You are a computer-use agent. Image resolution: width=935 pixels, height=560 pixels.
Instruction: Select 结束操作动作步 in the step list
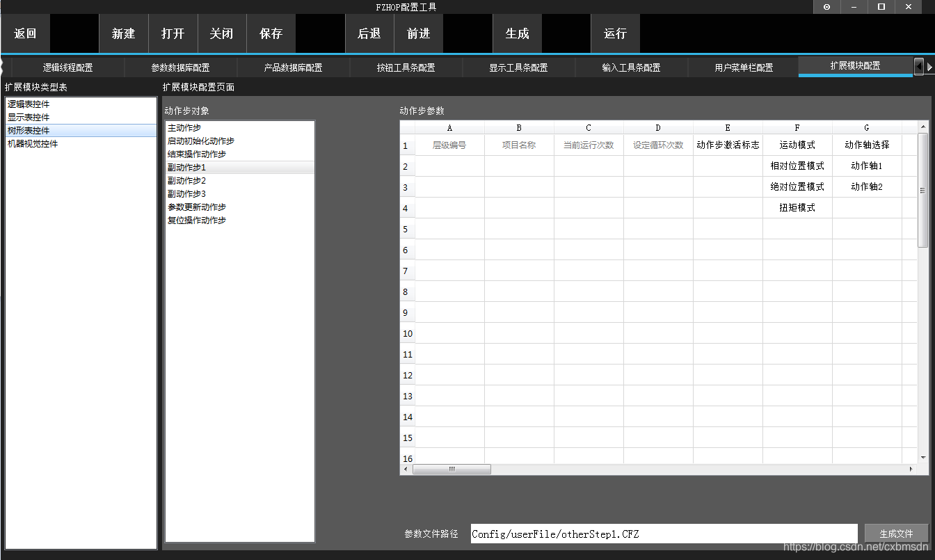pos(240,154)
